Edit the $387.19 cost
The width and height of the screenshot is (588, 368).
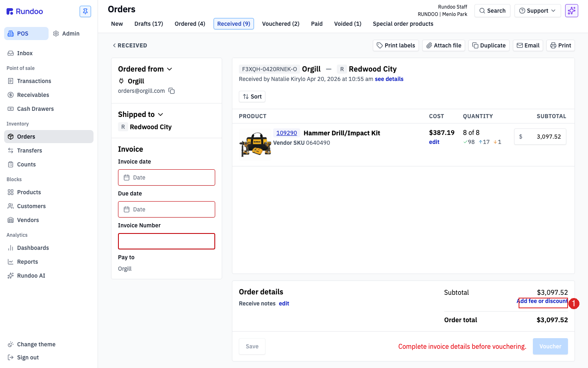(434, 142)
